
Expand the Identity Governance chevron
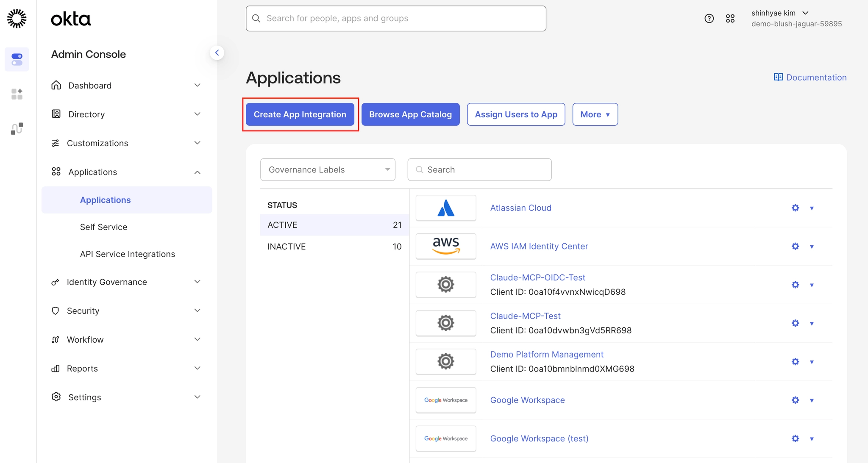tap(197, 282)
